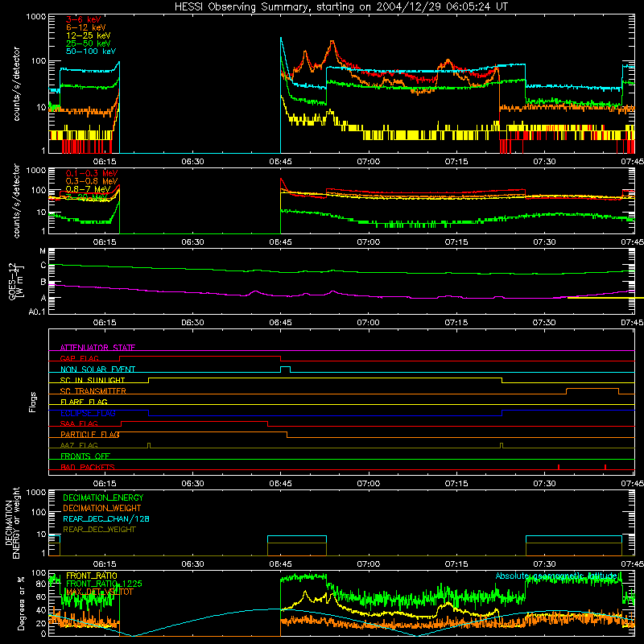
Task: Select the FLARE_FLAG label
Action: 84,402
